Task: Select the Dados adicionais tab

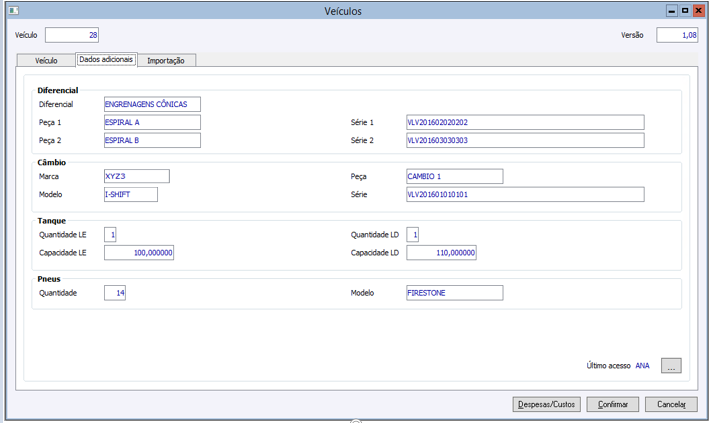Action: coord(106,60)
